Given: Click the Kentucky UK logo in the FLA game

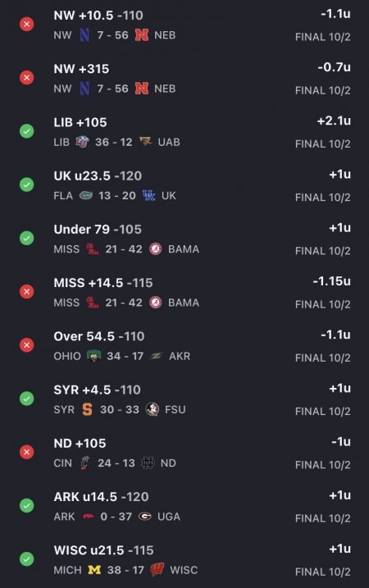Looking at the screenshot, I should 148,195.
